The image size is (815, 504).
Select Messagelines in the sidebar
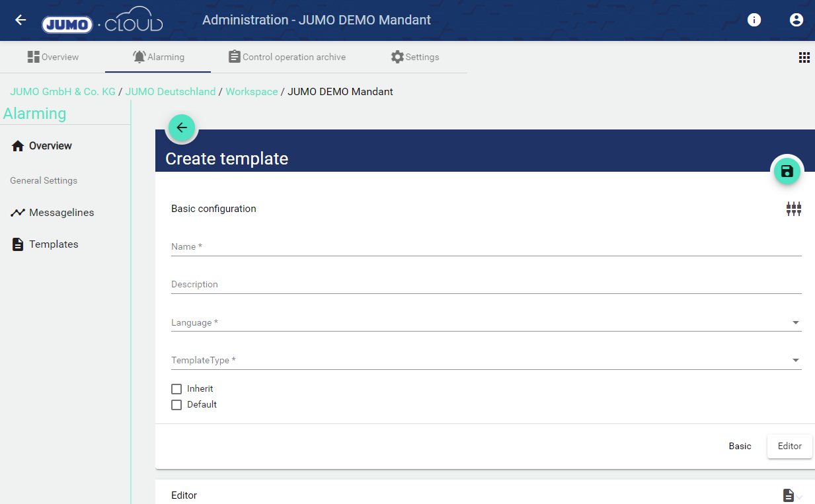[61, 213]
